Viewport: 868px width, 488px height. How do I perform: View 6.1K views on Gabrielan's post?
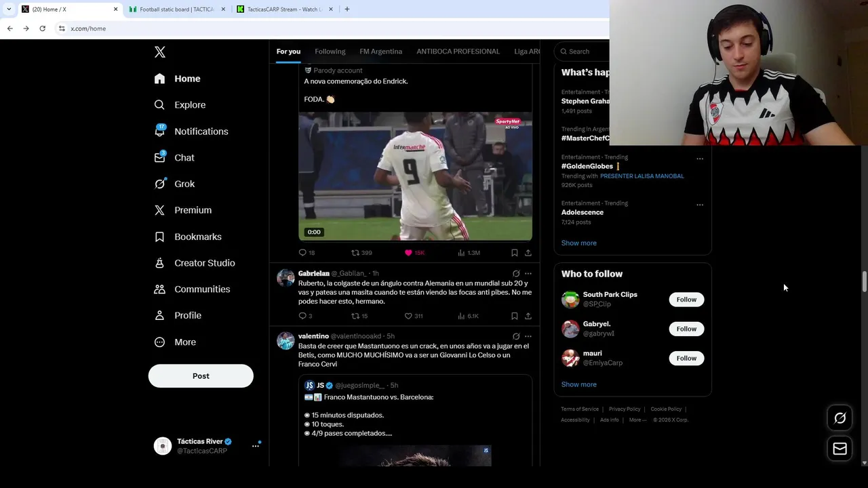468,316
